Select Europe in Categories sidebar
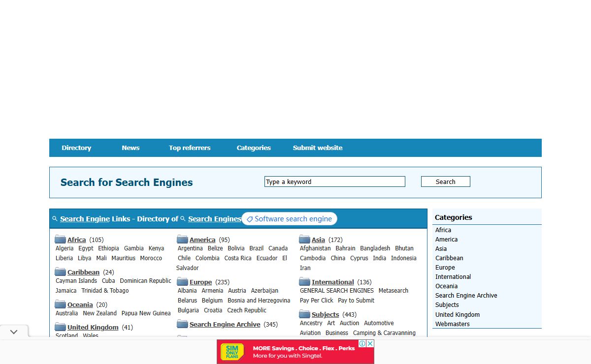 (x=445, y=267)
